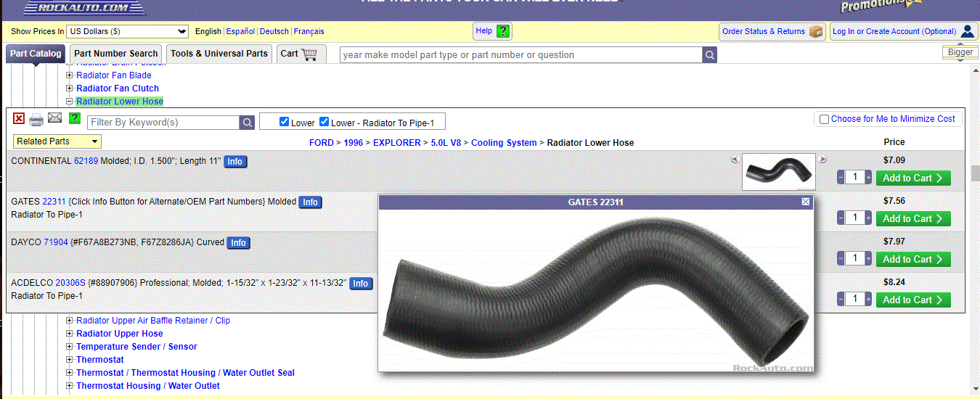Screen dimensions: 980x399
Task: Collapse Radiator Lower Hose tree node
Action: (x=70, y=102)
